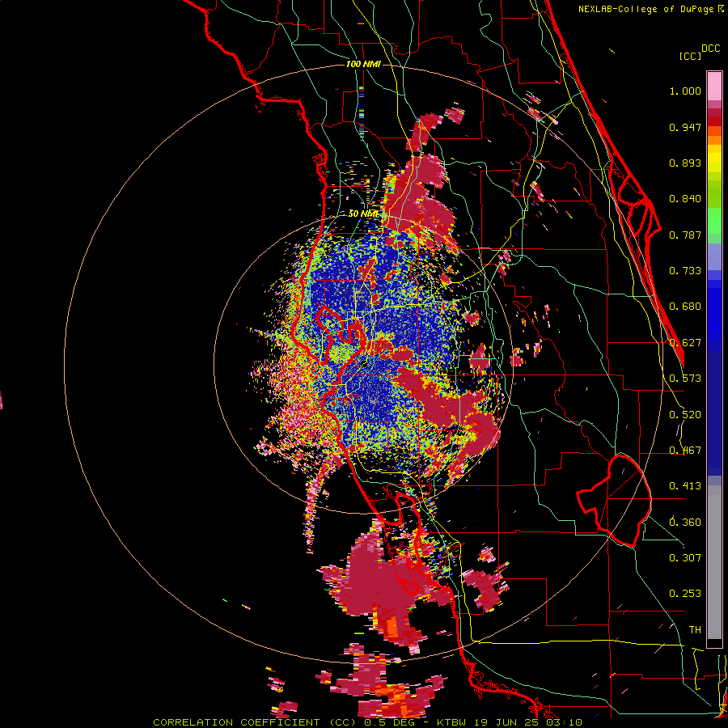728x728 pixels.
Task: Click the TH threshold label
Action: coord(695,630)
